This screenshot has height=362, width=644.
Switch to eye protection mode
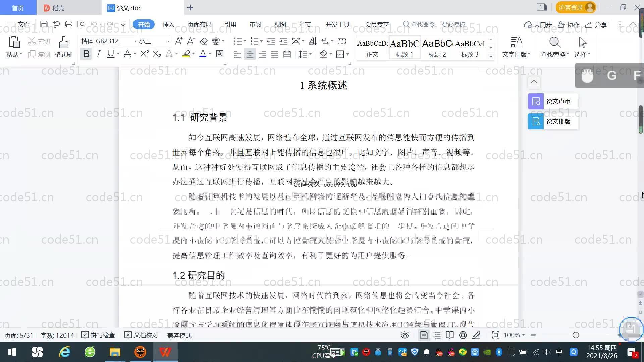point(405,335)
